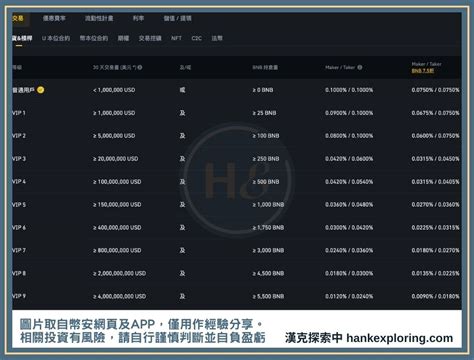Screen dimensions: 474x360
Task: Click yellow badge icon beside 普通用戶
Action: click(40, 90)
